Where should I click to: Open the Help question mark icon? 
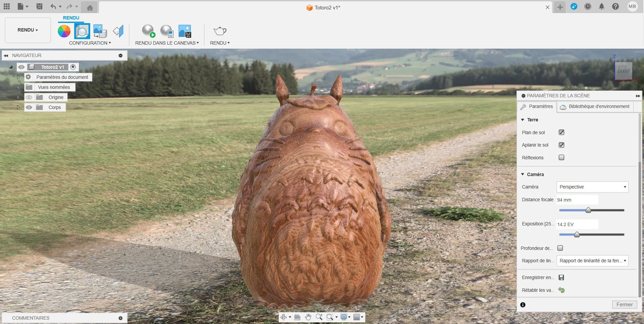tap(615, 6)
